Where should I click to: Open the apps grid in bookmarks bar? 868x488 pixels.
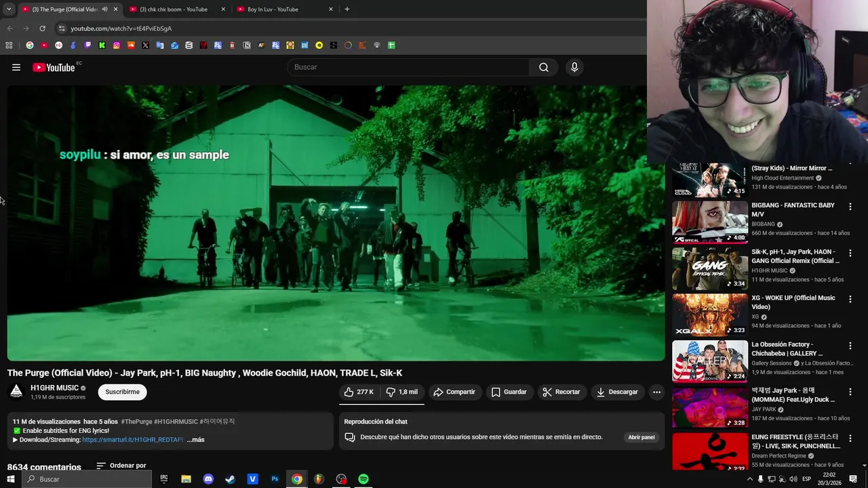(x=9, y=45)
